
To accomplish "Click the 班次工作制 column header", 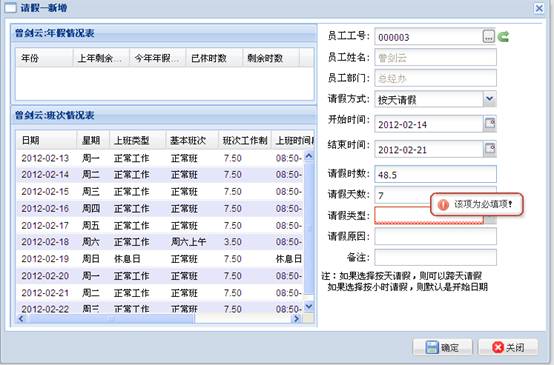I will tap(245, 140).
